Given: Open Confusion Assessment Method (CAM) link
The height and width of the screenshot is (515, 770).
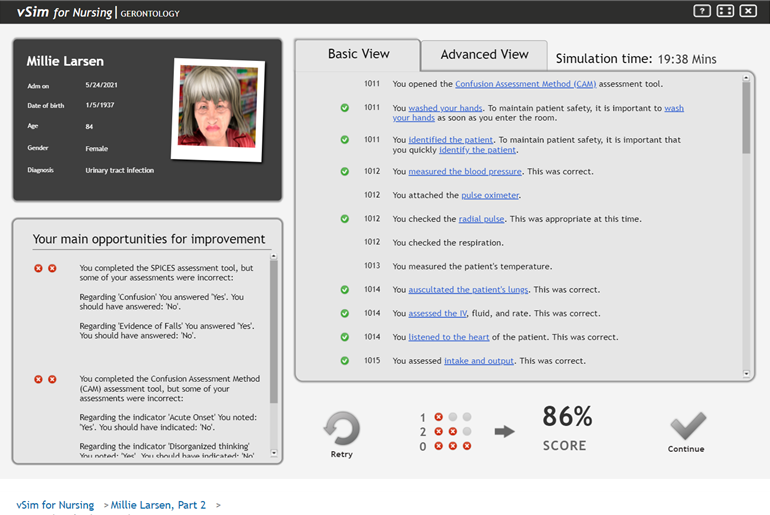Looking at the screenshot, I should pyautogui.click(x=525, y=84).
